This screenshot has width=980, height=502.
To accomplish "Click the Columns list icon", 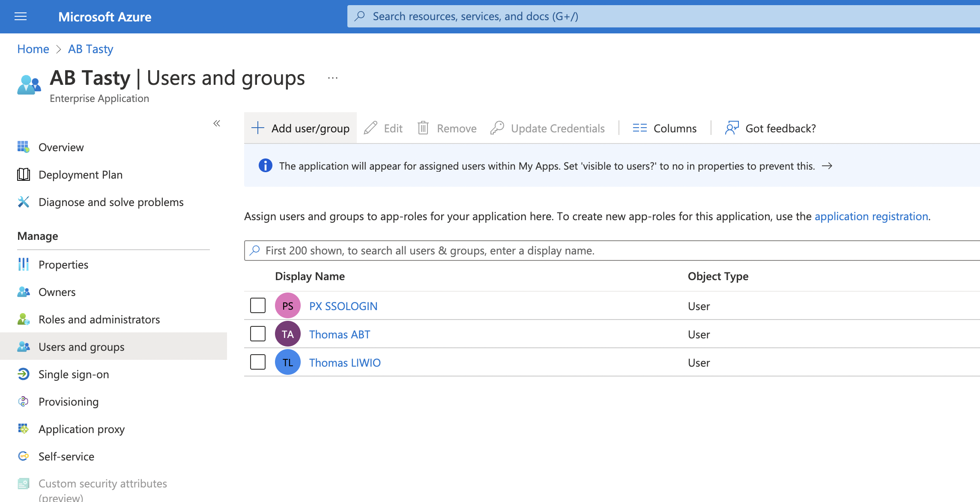I will [x=640, y=128].
